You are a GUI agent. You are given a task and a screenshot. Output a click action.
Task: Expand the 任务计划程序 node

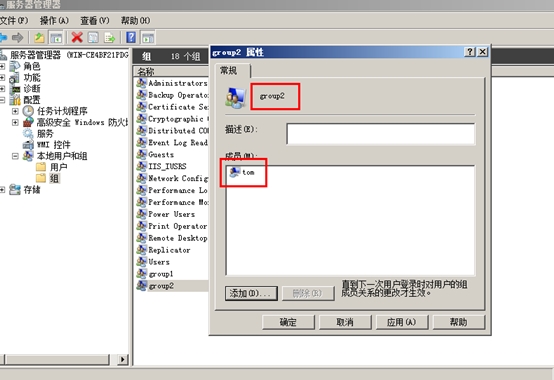pos(15,111)
